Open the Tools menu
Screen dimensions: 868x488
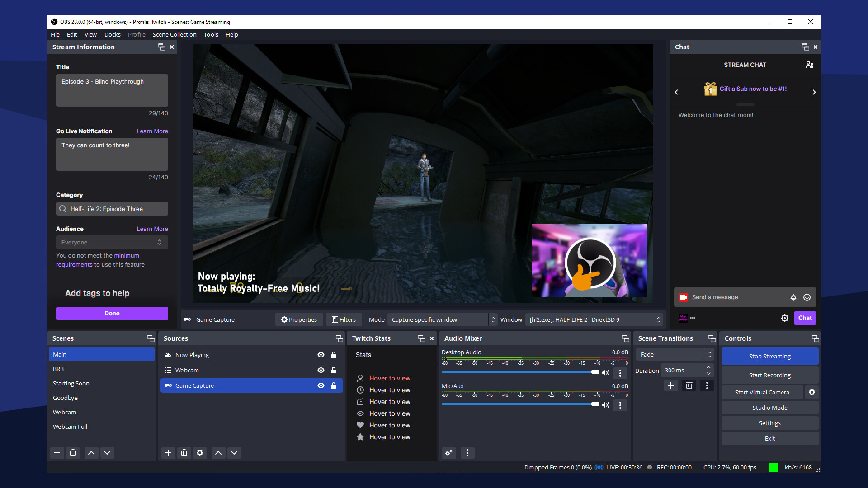point(210,34)
